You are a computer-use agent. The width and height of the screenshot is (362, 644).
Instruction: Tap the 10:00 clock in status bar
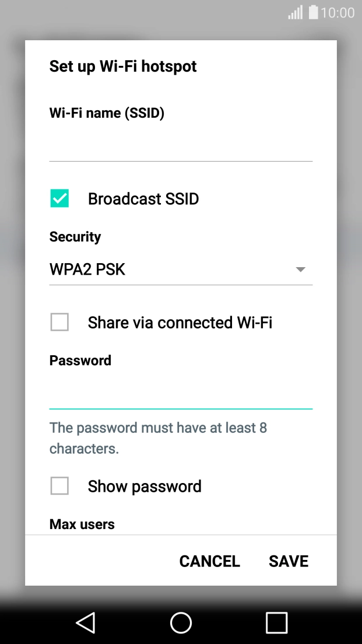point(338,12)
